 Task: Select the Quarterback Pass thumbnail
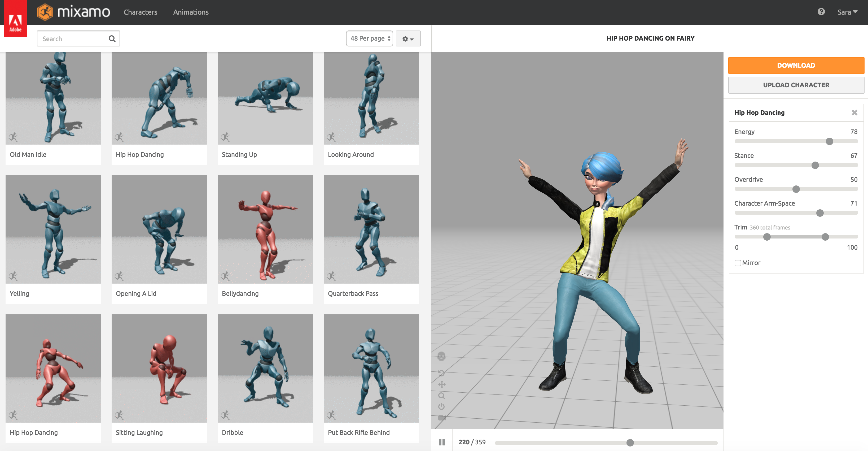click(371, 229)
